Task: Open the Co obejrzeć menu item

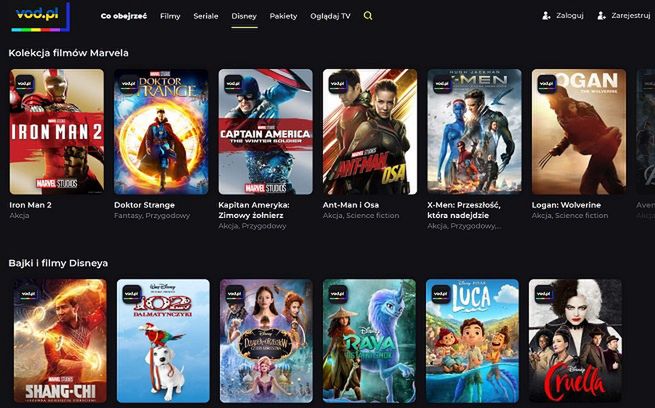Action: click(x=124, y=16)
